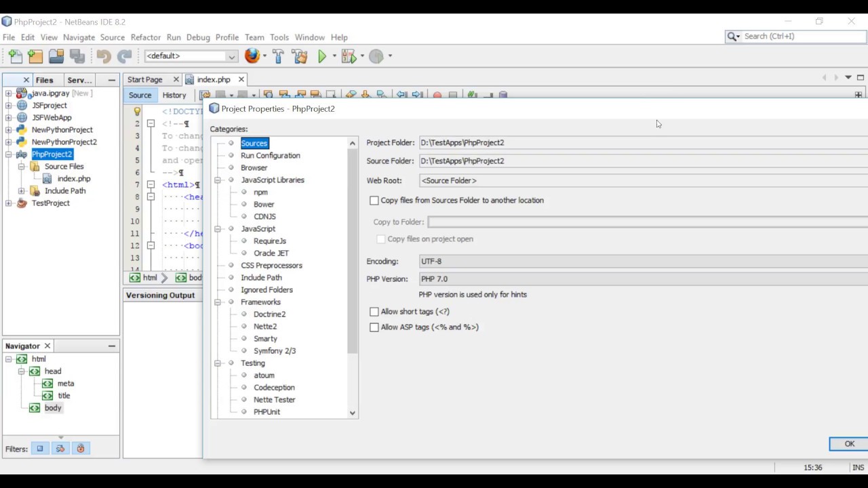868x488 pixels.
Task: Switch to the Start Page tab
Action: tap(145, 80)
